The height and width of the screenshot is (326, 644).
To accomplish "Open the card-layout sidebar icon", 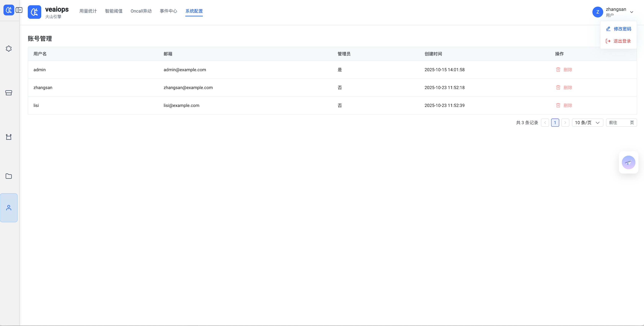I will [x=9, y=93].
